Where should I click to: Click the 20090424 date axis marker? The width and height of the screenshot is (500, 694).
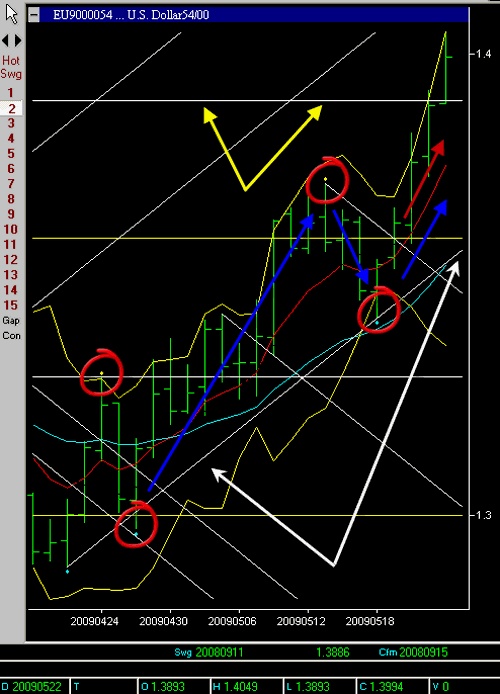pyautogui.click(x=94, y=621)
